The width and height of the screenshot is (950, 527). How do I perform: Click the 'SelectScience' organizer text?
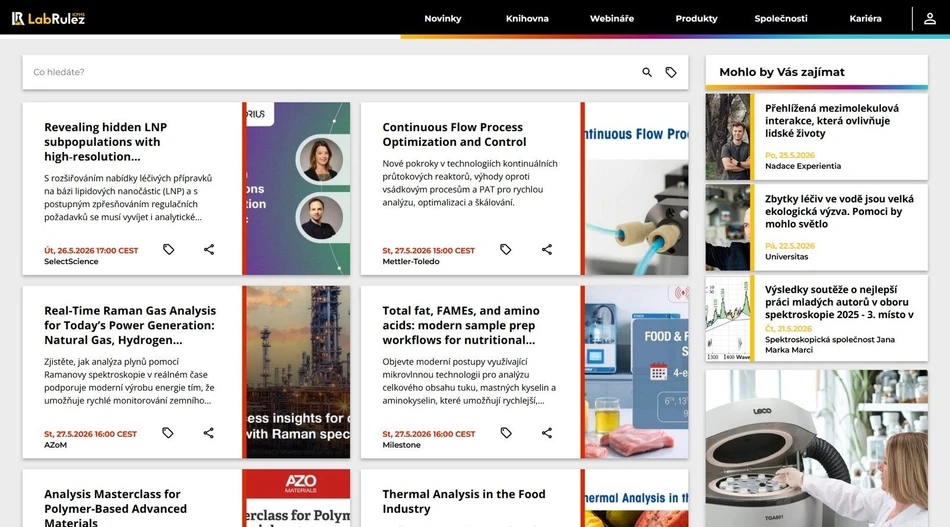tap(71, 262)
